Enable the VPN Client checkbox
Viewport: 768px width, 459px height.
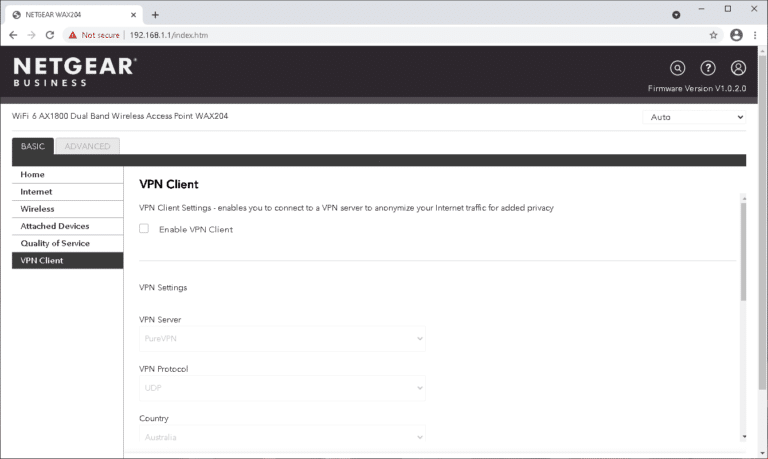point(144,229)
